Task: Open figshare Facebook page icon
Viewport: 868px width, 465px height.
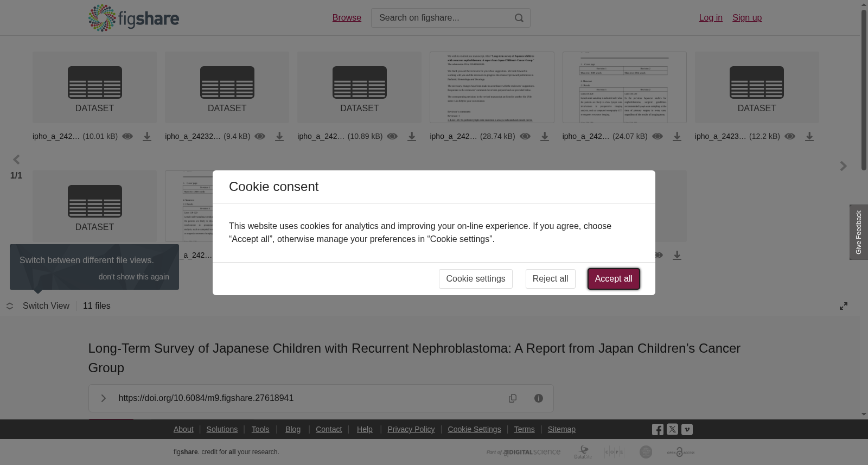Action: (658, 429)
